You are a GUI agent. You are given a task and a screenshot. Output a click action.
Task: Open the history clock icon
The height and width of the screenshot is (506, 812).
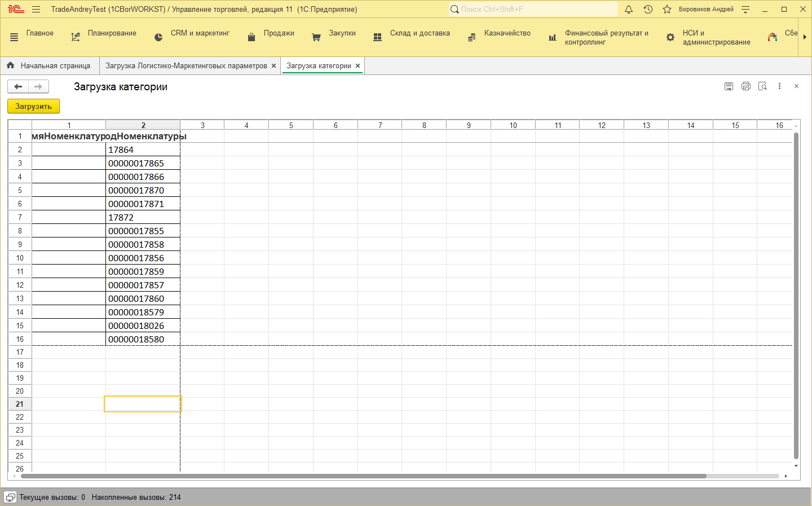click(x=648, y=9)
